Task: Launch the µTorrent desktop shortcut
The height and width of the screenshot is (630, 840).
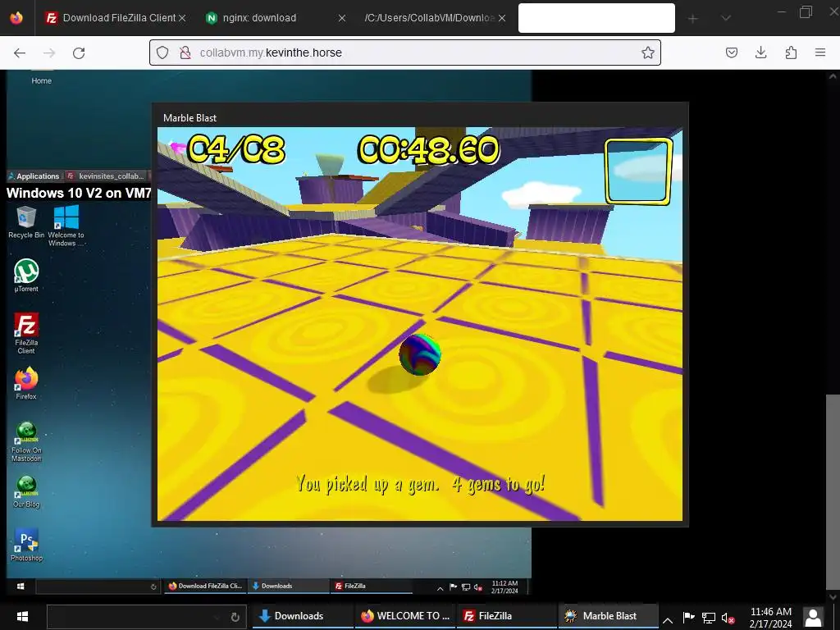Action: coord(26,276)
